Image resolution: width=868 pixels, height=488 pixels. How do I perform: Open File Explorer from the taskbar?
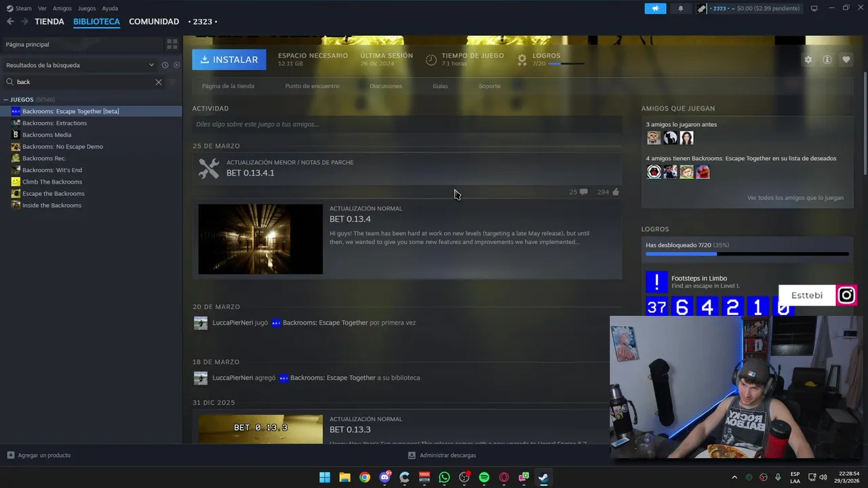click(344, 477)
